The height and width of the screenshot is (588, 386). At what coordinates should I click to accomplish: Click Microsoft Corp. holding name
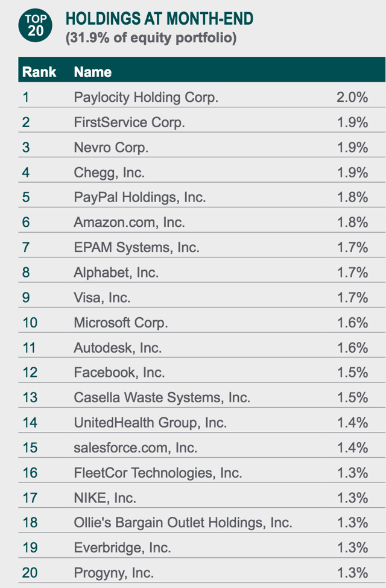tap(121, 323)
